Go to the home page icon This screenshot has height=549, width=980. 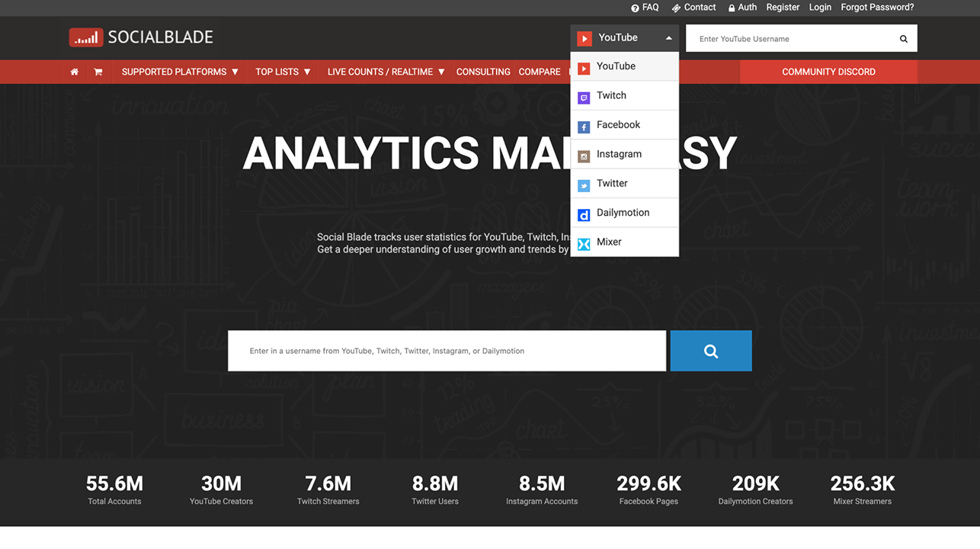[75, 72]
